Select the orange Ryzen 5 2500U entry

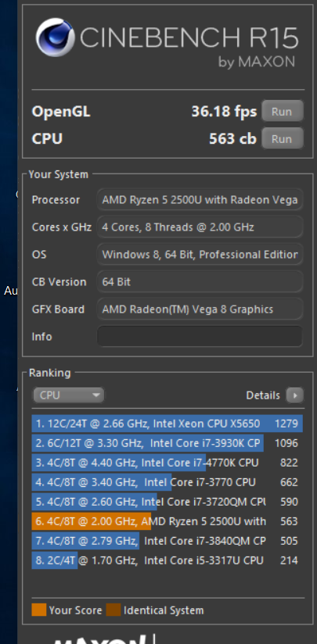[168, 521]
